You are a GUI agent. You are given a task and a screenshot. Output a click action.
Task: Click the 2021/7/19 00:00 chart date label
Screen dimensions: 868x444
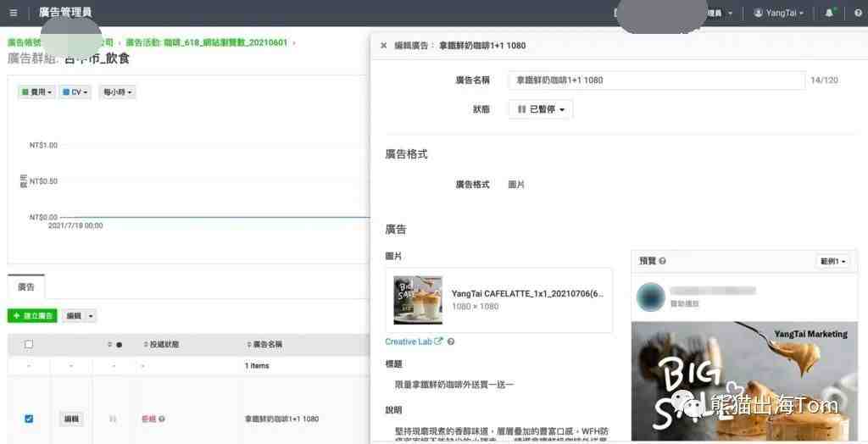click(75, 226)
